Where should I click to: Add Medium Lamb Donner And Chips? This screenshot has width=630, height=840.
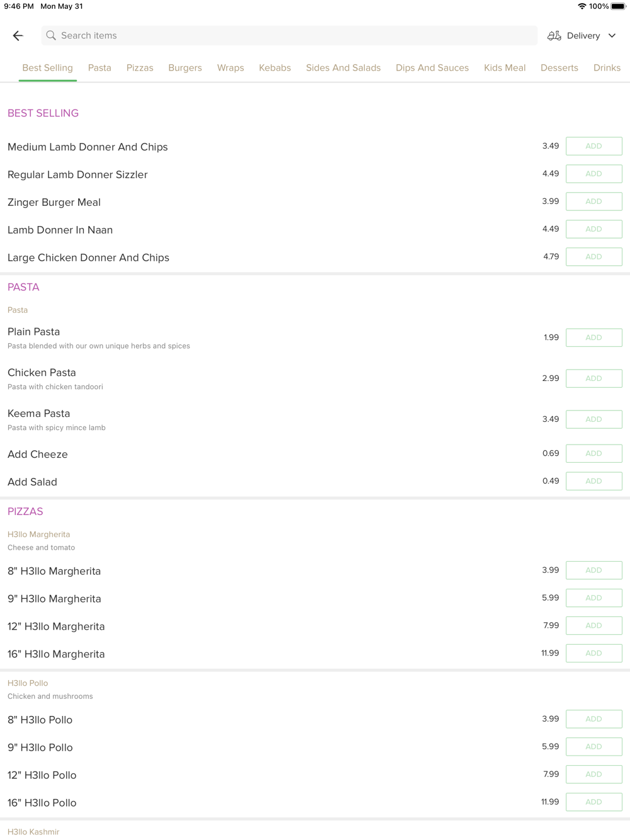click(x=594, y=146)
